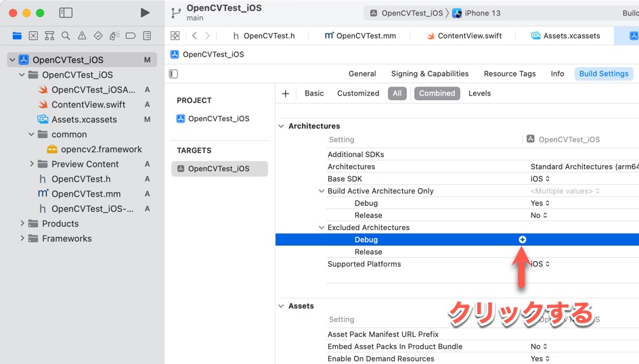The height and width of the screenshot is (364, 639).
Task: Filter to Customized build settings
Action: (x=358, y=93)
